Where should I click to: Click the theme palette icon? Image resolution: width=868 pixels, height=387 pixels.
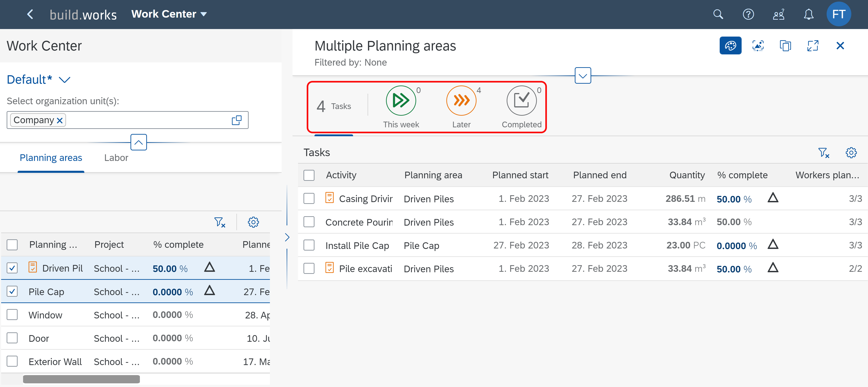tap(730, 45)
